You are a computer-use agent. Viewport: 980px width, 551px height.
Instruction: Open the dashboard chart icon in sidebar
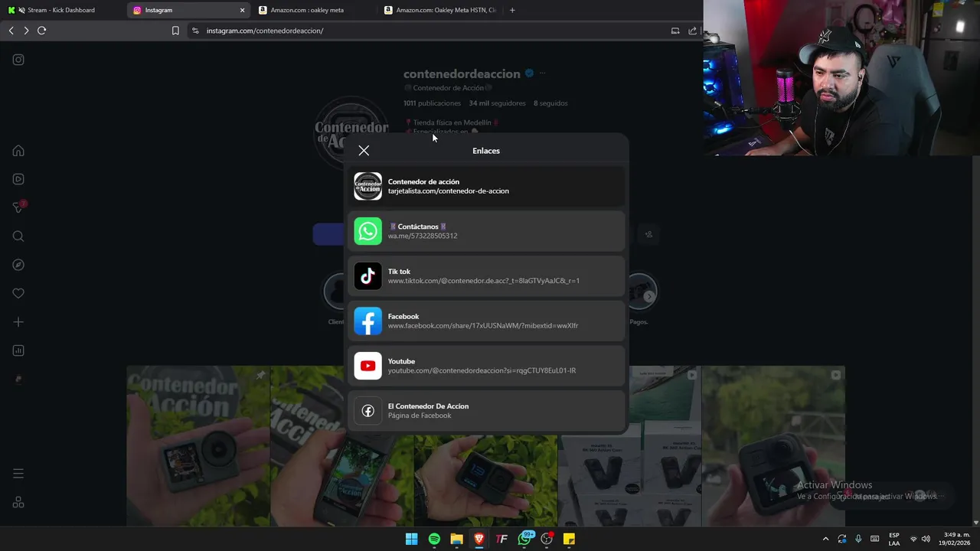click(x=18, y=350)
